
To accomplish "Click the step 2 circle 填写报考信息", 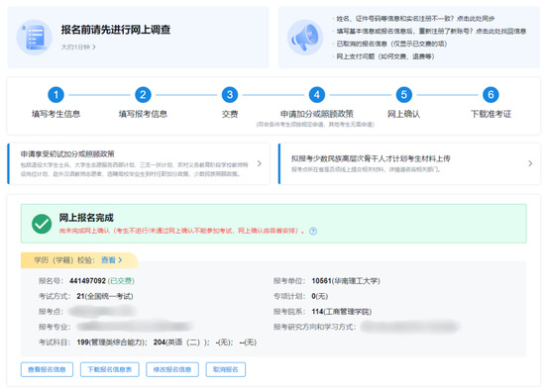I will click(x=143, y=95).
